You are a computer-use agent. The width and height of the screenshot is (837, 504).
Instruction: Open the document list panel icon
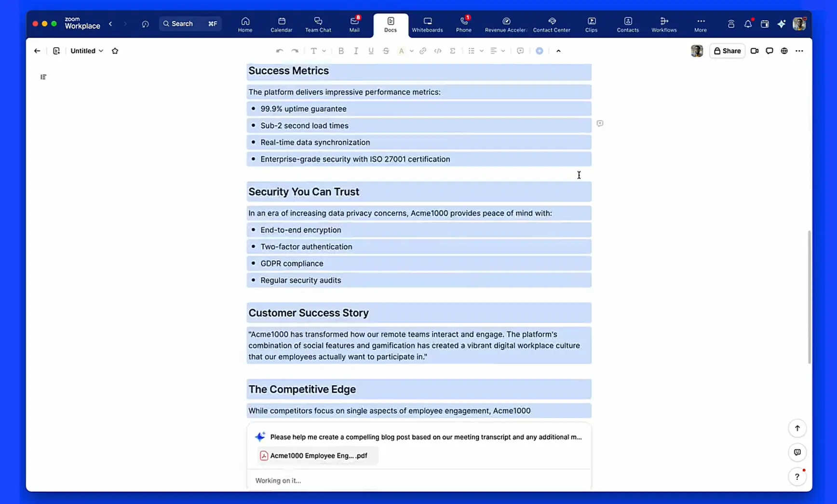click(56, 51)
